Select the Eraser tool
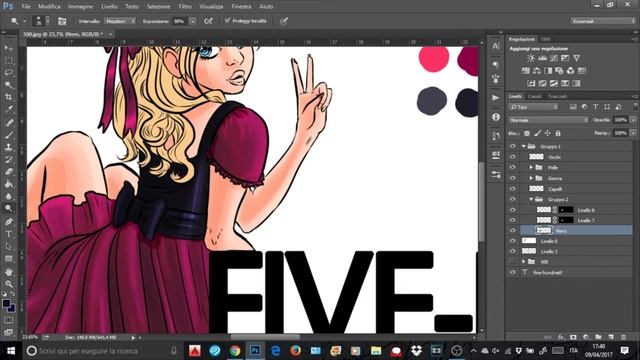The width and height of the screenshot is (640, 360). (x=9, y=171)
